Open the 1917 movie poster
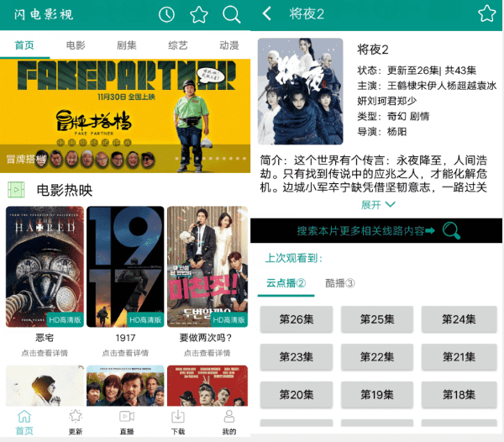 (x=125, y=266)
